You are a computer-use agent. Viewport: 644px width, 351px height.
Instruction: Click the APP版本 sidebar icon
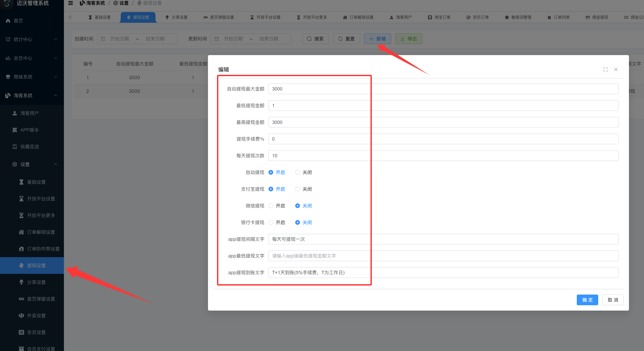(x=15, y=130)
